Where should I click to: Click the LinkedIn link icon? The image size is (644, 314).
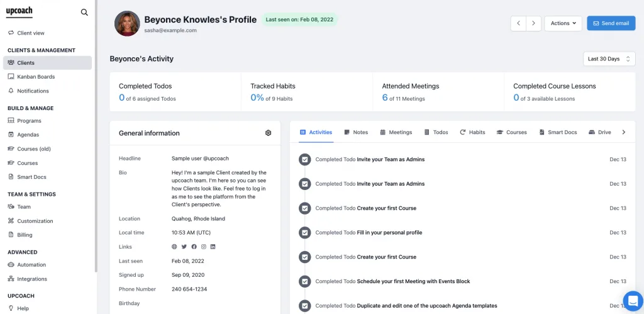(213, 247)
